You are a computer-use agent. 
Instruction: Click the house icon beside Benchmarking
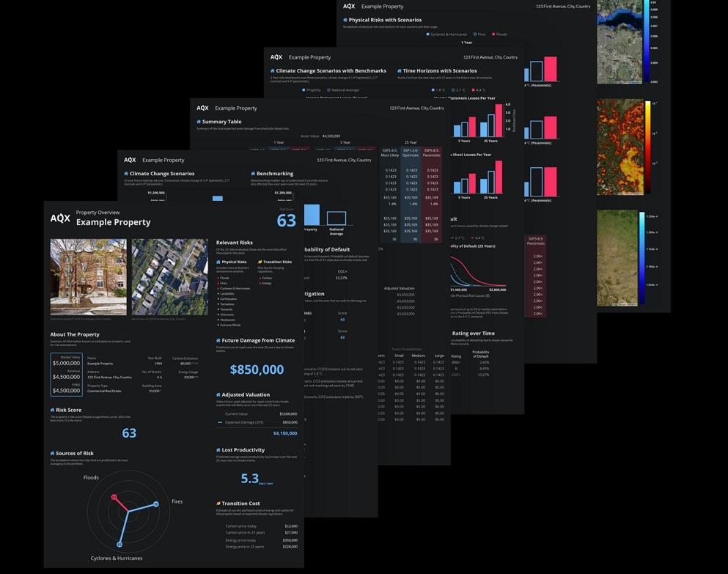coord(253,174)
